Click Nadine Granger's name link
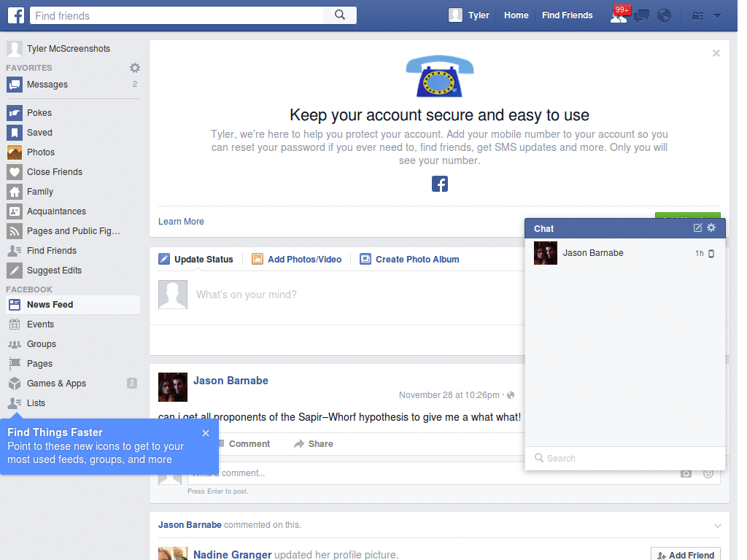Image resolution: width=747 pixels, height=560 pixels. [x=233, y=555]
